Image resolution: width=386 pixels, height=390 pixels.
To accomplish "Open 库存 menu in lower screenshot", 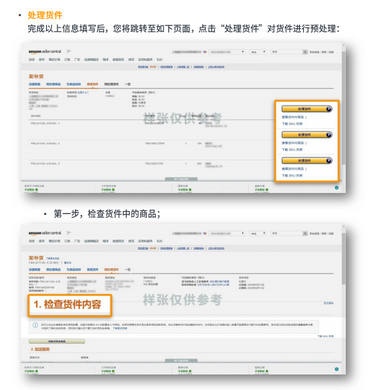I will tap(41, 241).
